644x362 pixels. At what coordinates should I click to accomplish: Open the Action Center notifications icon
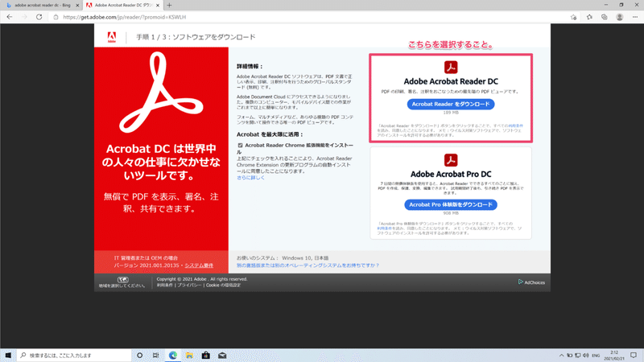click(634, 355)
